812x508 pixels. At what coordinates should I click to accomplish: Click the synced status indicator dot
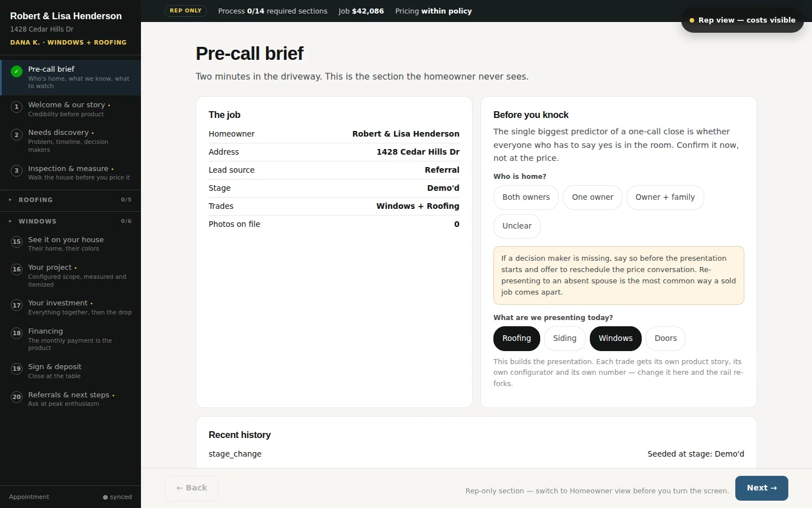(105, 497)
